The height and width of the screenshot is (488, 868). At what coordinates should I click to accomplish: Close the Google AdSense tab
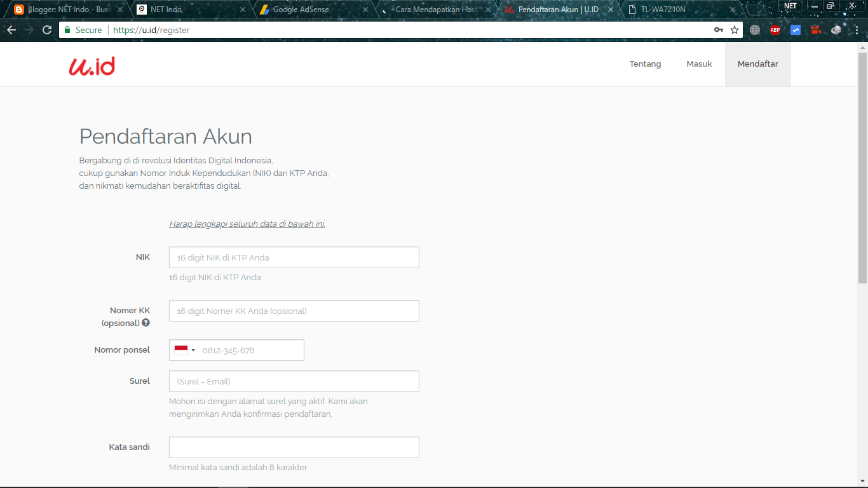(x=365, y=10)
